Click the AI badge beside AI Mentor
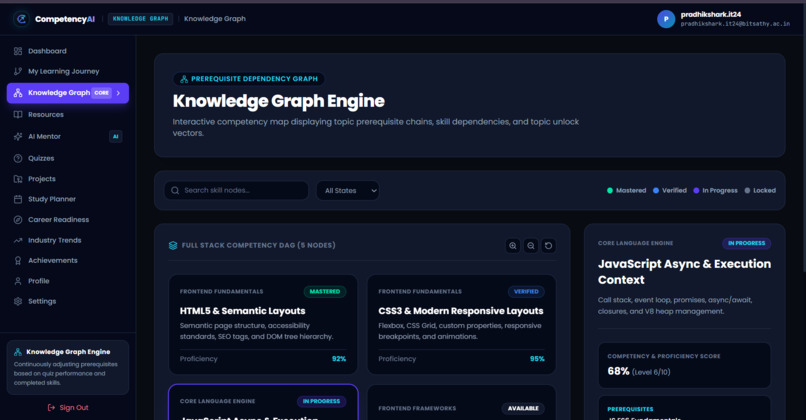The image size is (806, 420). (x=116, y=137)
